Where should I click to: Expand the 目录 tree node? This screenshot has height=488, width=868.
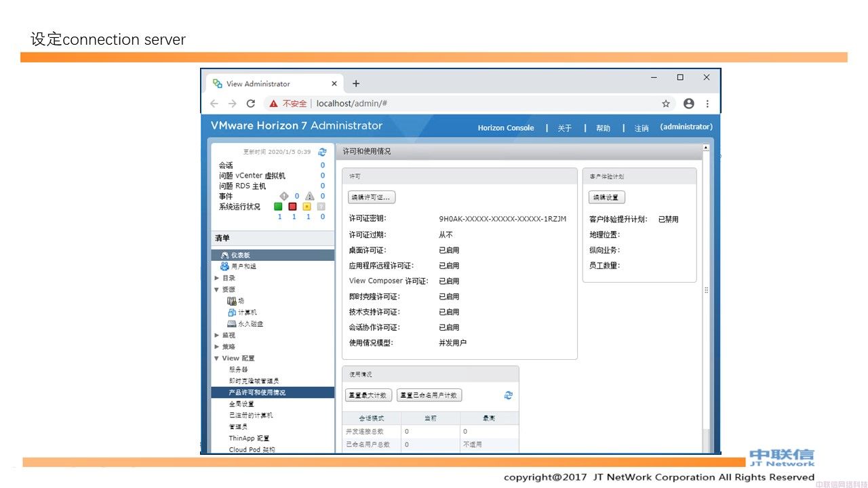tap(217, 278)
